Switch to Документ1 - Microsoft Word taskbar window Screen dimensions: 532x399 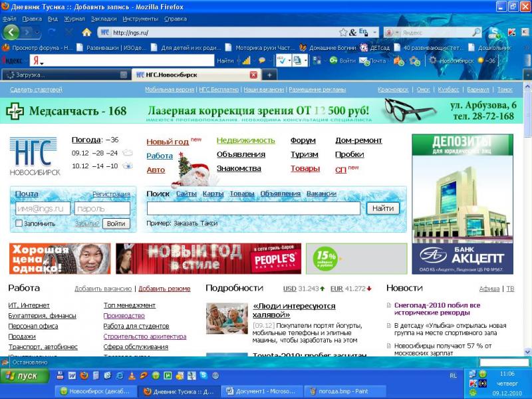pos(261,391)
